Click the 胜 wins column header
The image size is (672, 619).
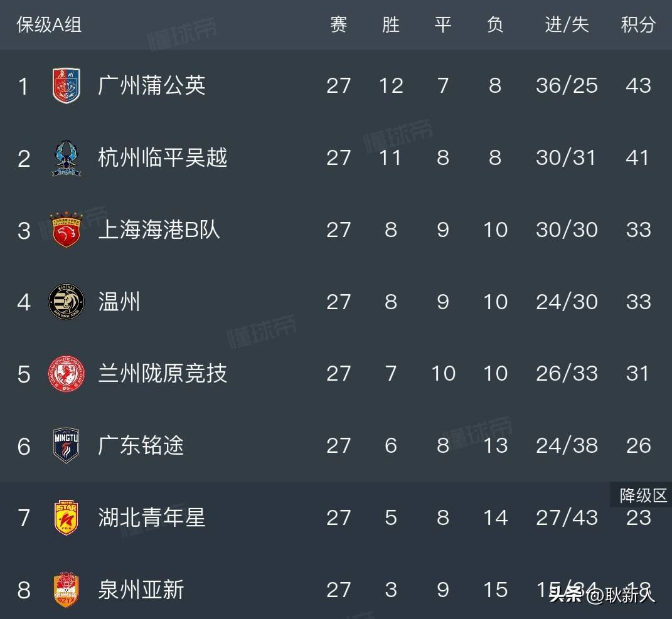coord(390,24)
